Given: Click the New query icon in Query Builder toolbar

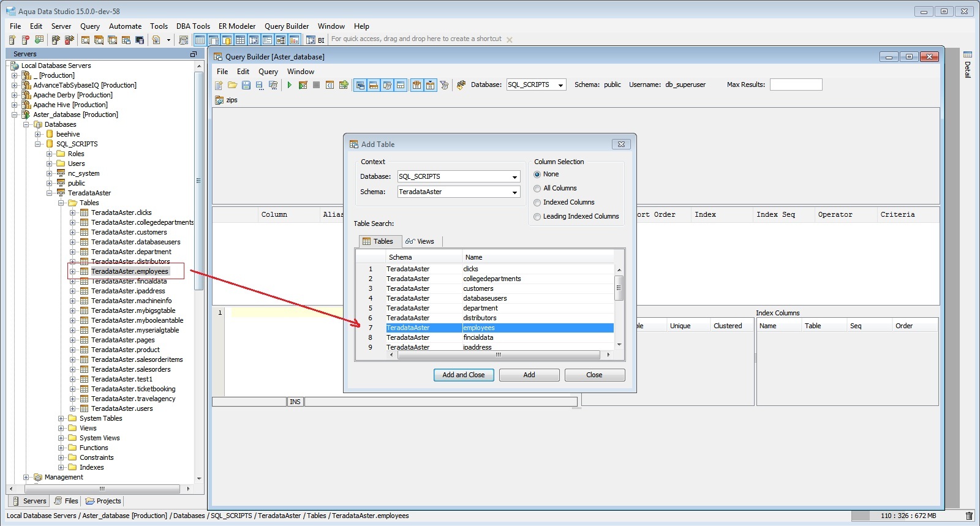Looking at the screenshot, I should click(219, 85).
